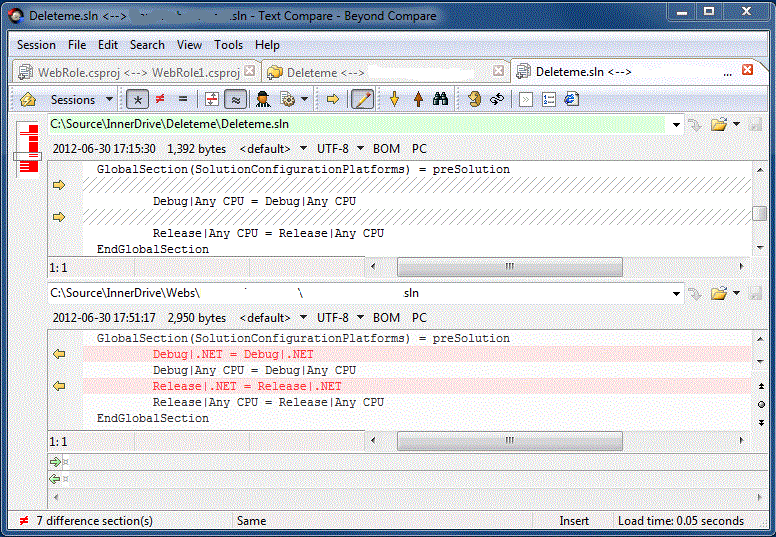Screen dimensions: 776x537
Task: Click the Rules referee icon
Action: [x=263, y=99]
